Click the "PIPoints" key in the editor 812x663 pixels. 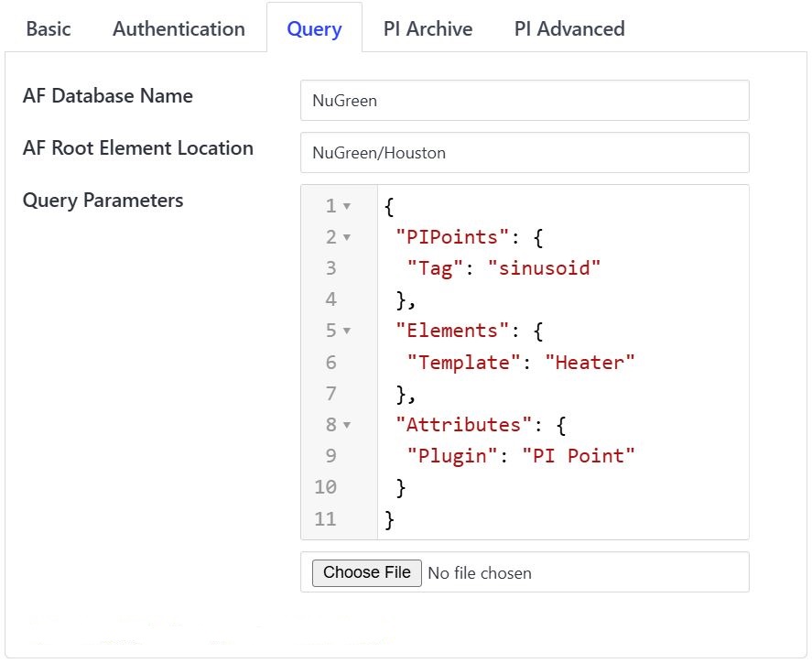click(451, 237)
